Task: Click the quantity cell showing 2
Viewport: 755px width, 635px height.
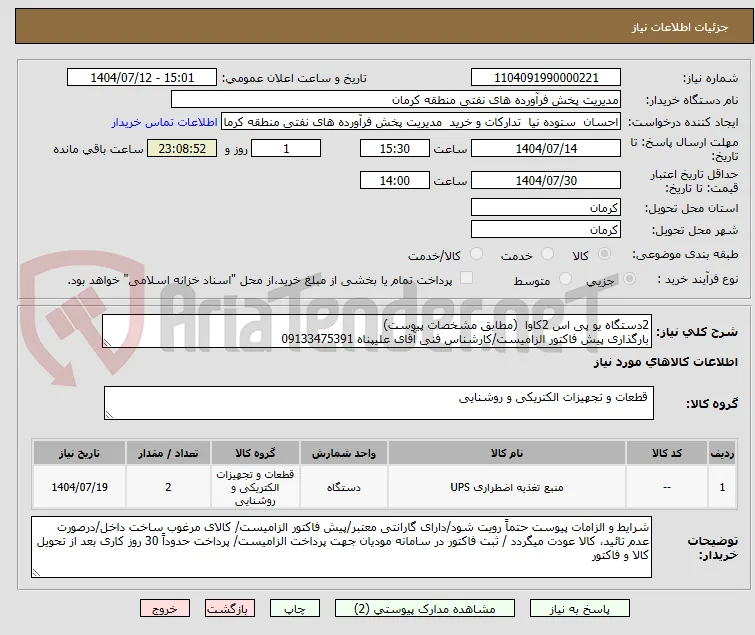Action: (x=168, y=487)
